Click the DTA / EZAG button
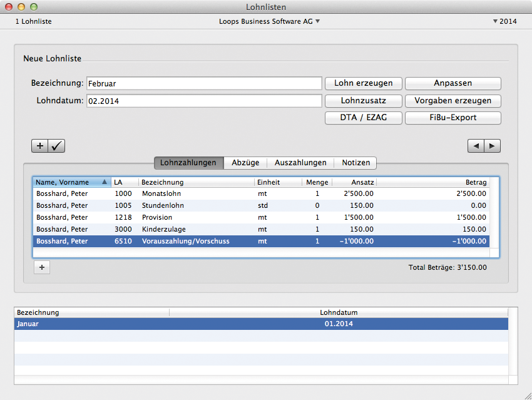The height and width of the screenshot is (400, 532). (x=363, y=118)
